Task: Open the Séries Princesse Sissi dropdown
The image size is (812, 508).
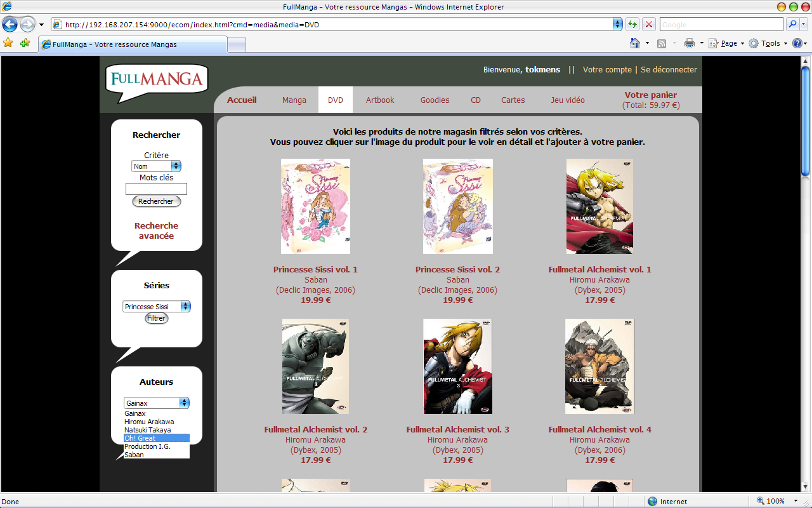Action: pos(157,307)
